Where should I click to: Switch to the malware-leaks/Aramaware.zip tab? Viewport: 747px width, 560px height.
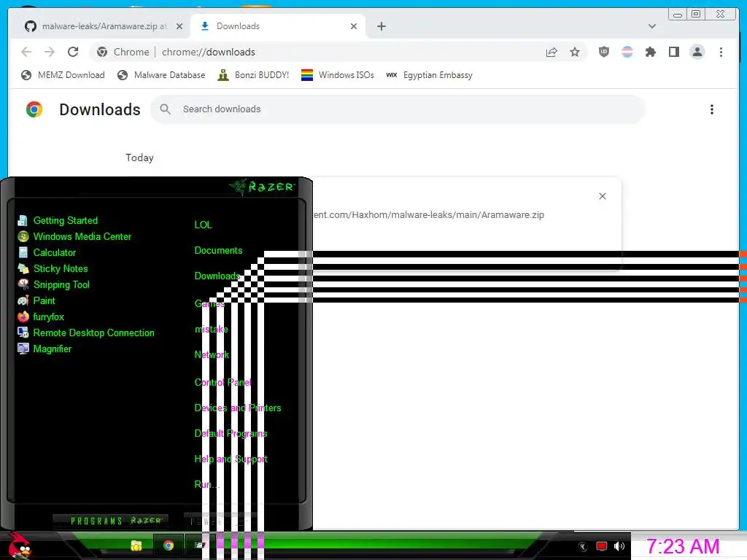click(x=104, y=26)
